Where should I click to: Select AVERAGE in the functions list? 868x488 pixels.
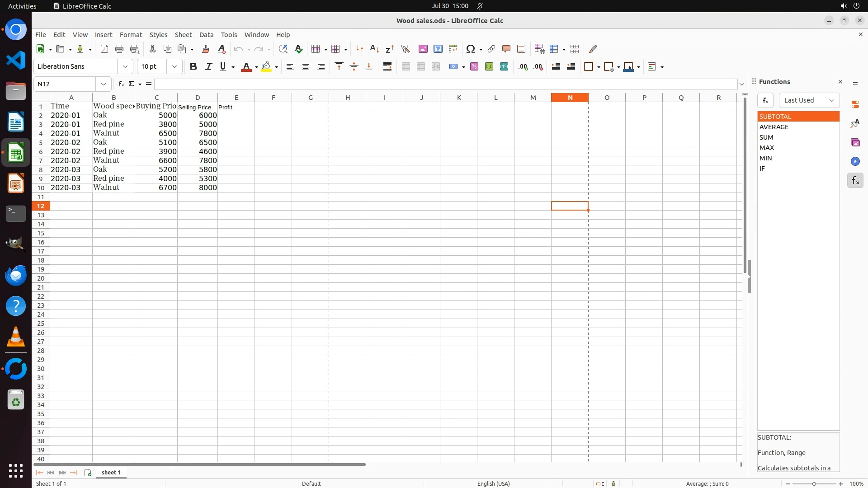[774, 127]
